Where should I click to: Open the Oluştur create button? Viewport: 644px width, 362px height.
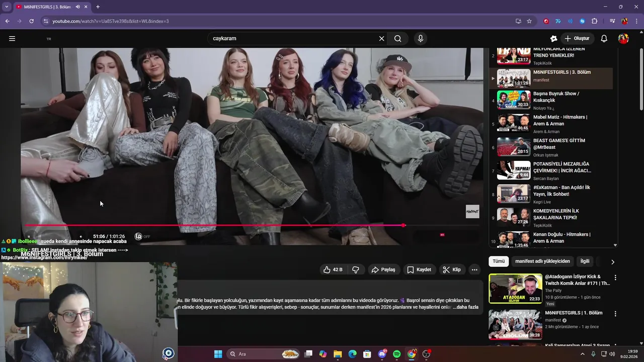(578, 38)
